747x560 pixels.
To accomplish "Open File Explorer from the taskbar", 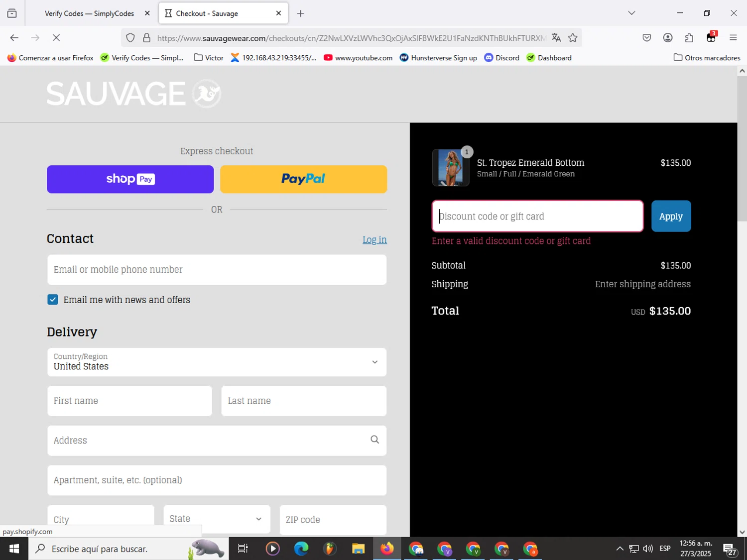I will (x=358, y=549).
